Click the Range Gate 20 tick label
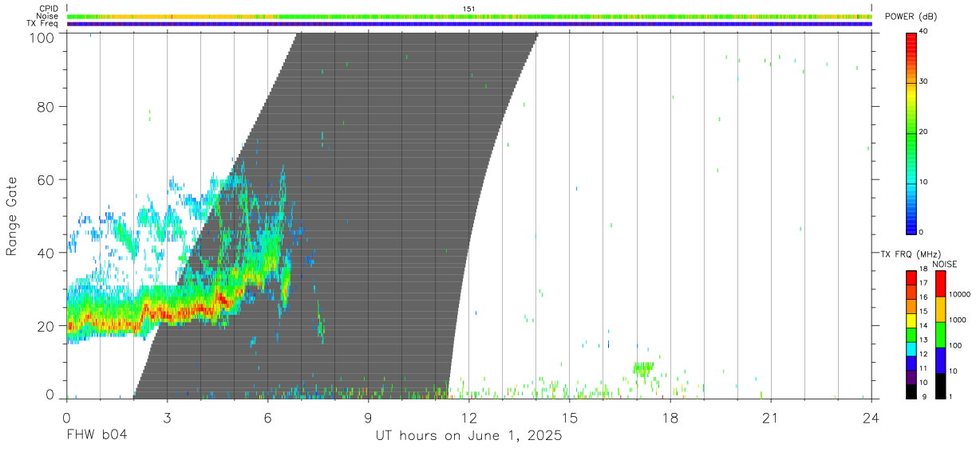The image size is (980, 452). [46, 326]
